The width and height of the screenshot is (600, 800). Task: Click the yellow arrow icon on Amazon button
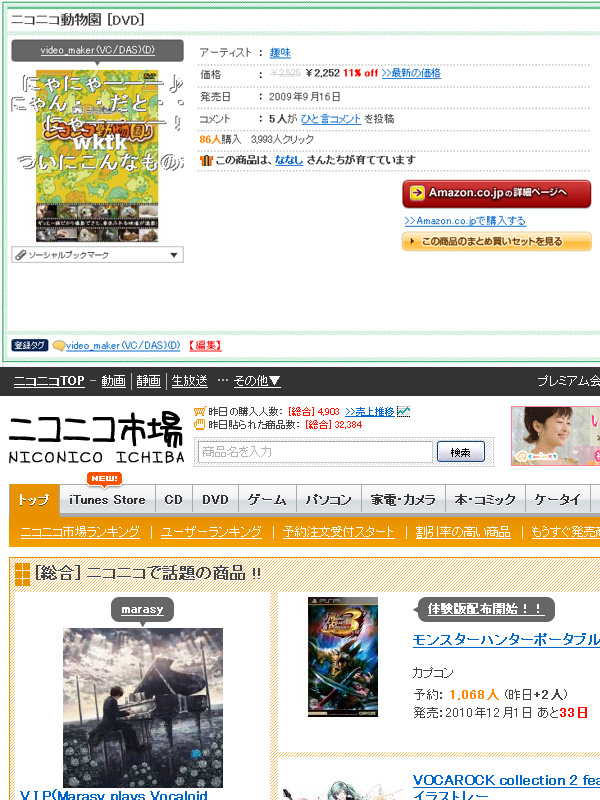(417, 192)
